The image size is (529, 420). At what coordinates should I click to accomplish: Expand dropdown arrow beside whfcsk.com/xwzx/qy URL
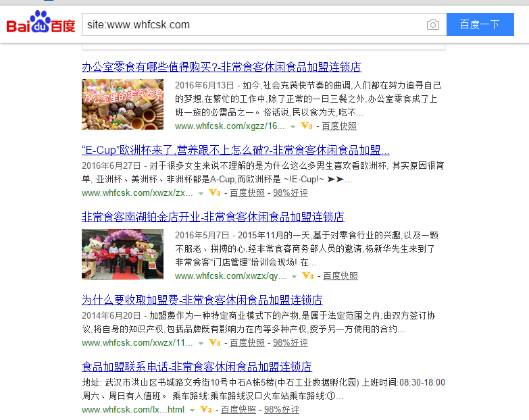294,277
